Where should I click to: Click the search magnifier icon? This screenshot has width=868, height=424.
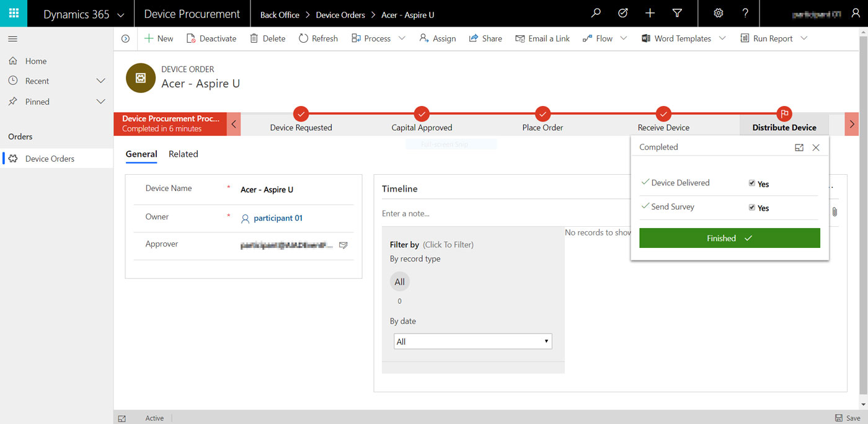tap(596, 14)
